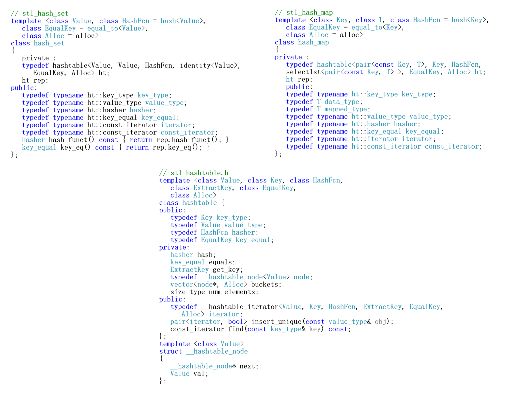The width and height of the screenshot is (512, 420).
Task: Click select1st in hash_map typedef
Action: (303, 72)
